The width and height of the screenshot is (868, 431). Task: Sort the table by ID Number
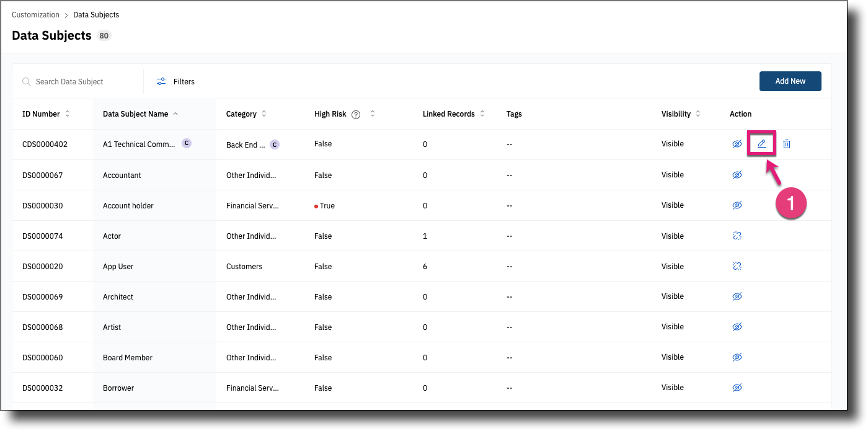[x=68, y=114]
